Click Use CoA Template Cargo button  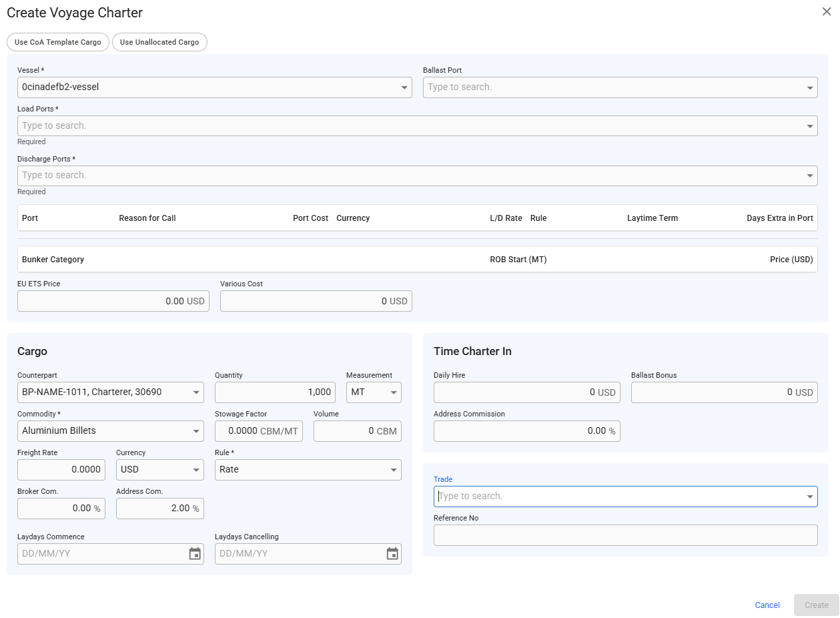click(x=58, y=42)
